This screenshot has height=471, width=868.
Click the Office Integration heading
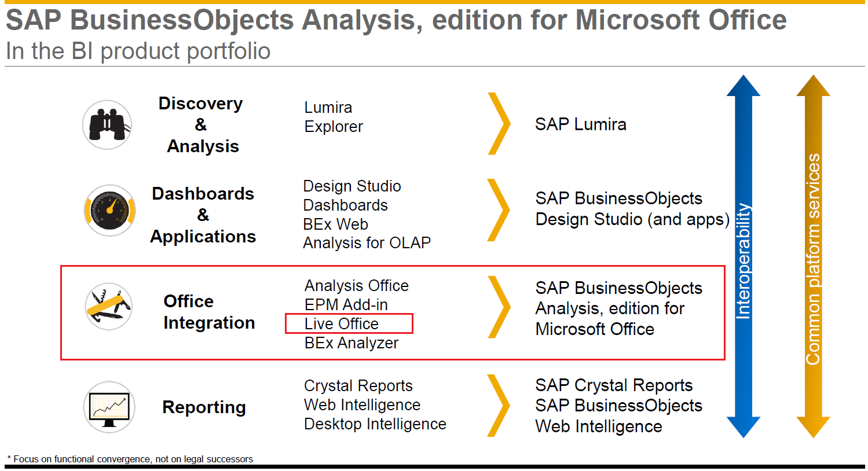[x=208, y=312]
